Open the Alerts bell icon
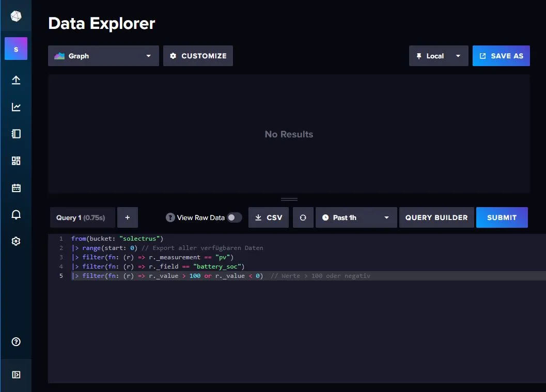 point(16,214)
